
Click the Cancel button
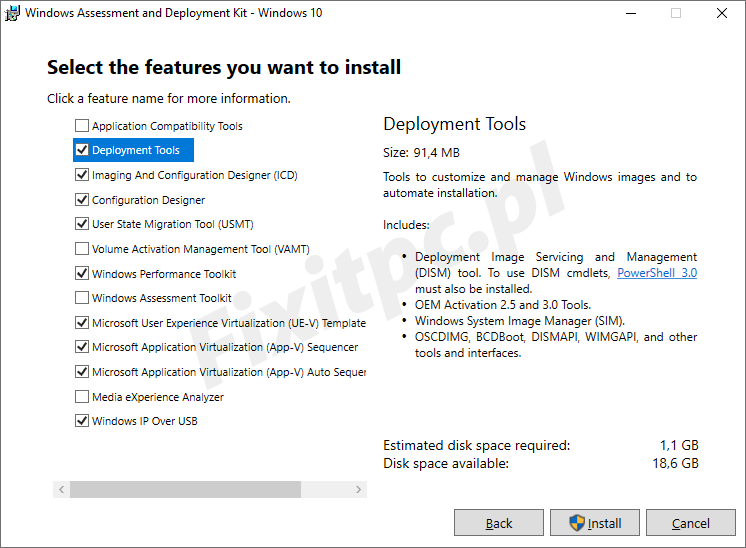(x=691, y=523)
